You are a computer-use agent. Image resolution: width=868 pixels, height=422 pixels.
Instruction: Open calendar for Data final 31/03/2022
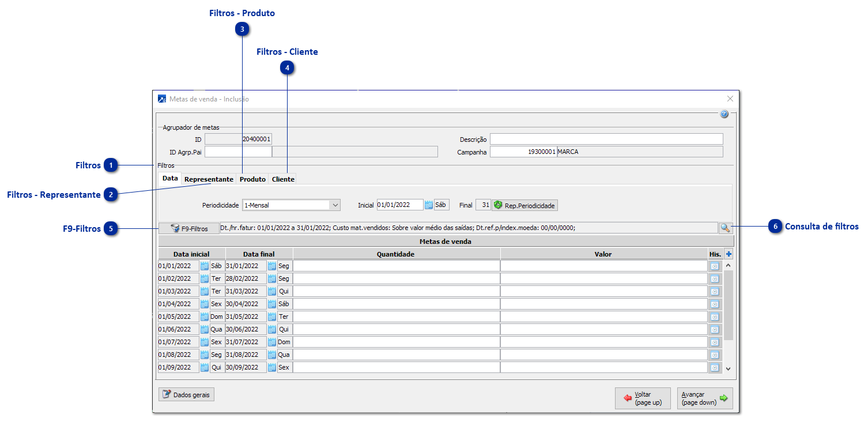click(272, 291)
